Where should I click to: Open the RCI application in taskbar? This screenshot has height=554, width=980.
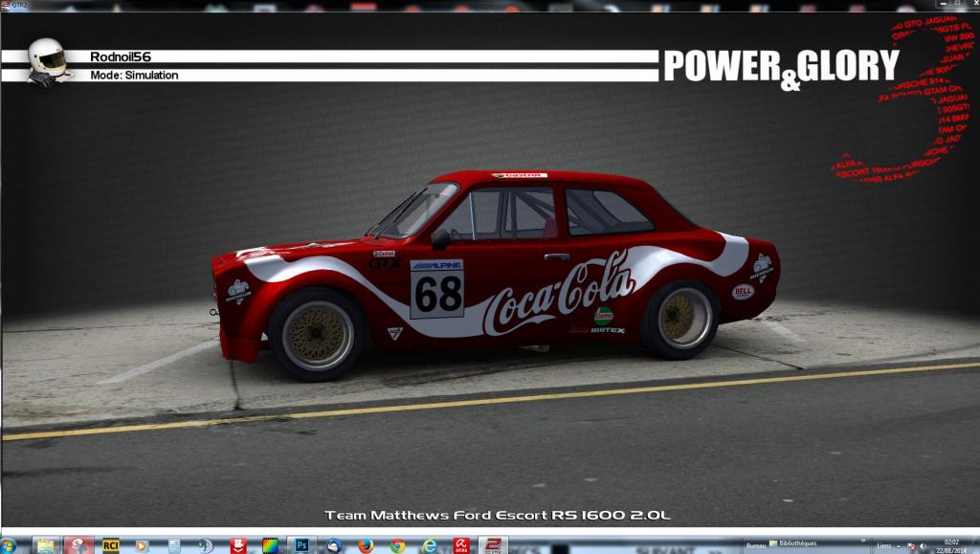tap(111, 545)
